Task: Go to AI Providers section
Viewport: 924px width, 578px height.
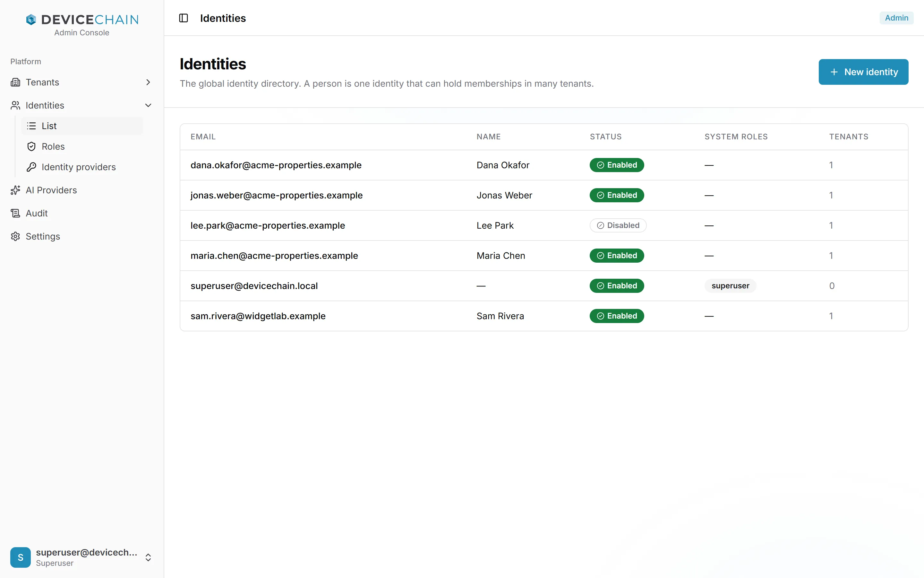Action: pos(82,190)
